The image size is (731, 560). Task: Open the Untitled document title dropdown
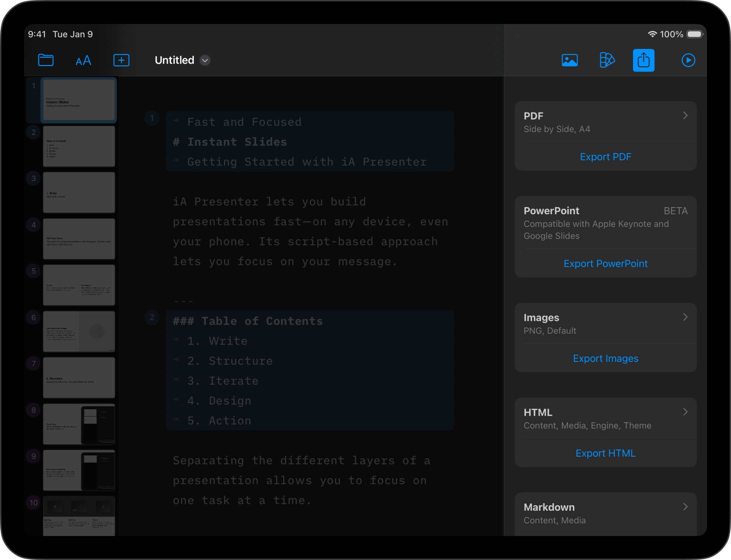[x=205, y=60]
